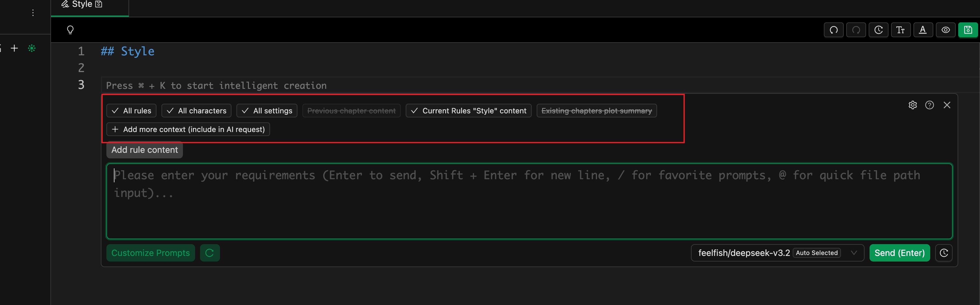This screenshot has height=305, width=980.
Task: Open the three-dot menu in sidebar
Action: pyautogui.click(x=33, y=13)
